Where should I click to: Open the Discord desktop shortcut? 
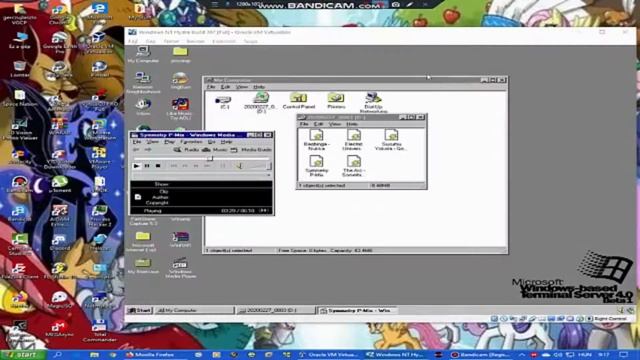pos(59,242)
